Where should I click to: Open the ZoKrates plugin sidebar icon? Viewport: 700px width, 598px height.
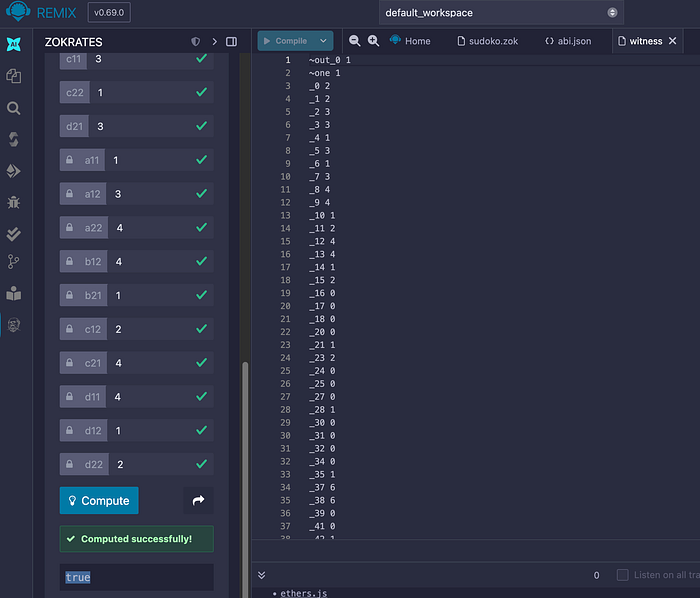13,325
